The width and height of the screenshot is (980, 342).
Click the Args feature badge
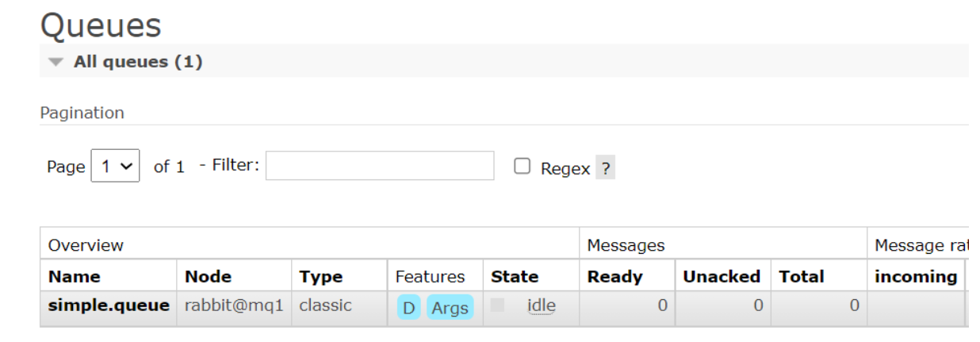click(x=450, y=308)
